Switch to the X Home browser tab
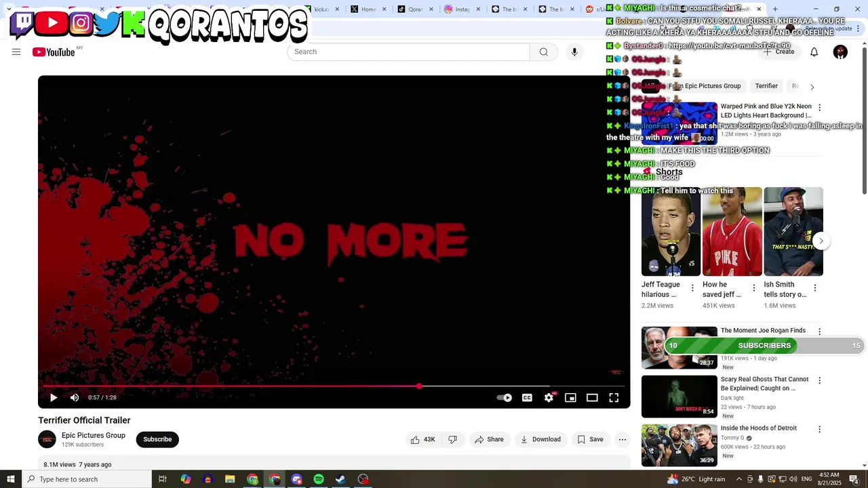 pyautogui.click(x=368, y=9)
